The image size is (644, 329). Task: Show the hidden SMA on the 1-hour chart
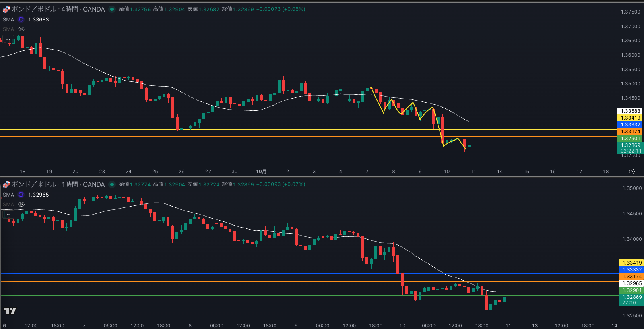(x=21, y=204)
